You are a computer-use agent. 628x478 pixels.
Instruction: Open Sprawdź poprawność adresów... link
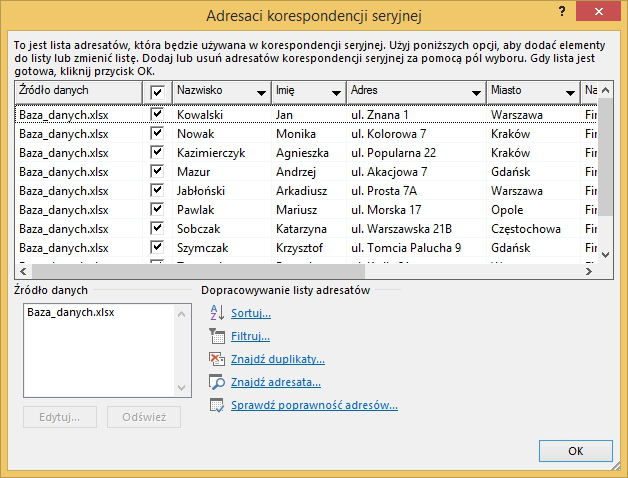coord(314,405)
